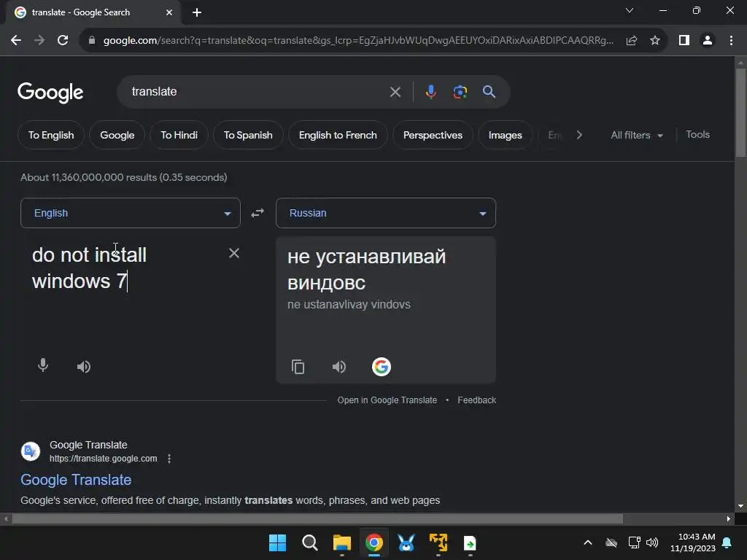Open File Explorer from taskbar
This screenshot has width=747, height=560.
(341, 542)
